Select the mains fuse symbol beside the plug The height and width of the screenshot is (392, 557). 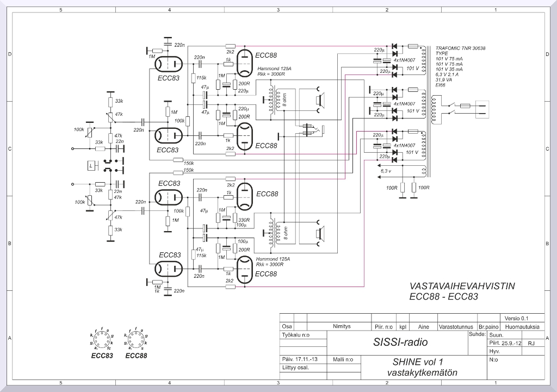[465, 106]
